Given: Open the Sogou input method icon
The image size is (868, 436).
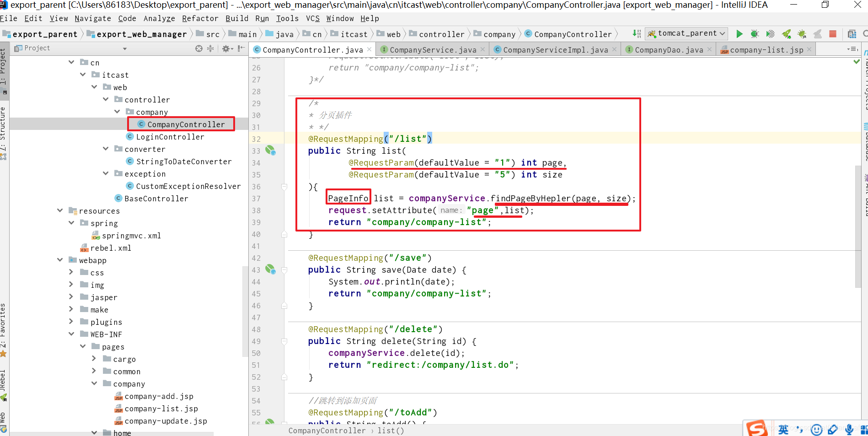Looking at the screenshot, I should (x=757, y=429).
